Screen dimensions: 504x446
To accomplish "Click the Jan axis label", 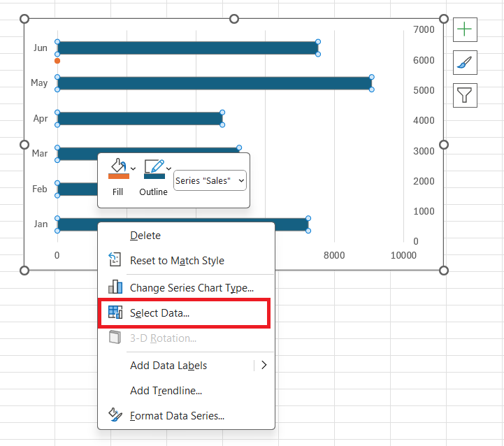I will pos(41,224).
